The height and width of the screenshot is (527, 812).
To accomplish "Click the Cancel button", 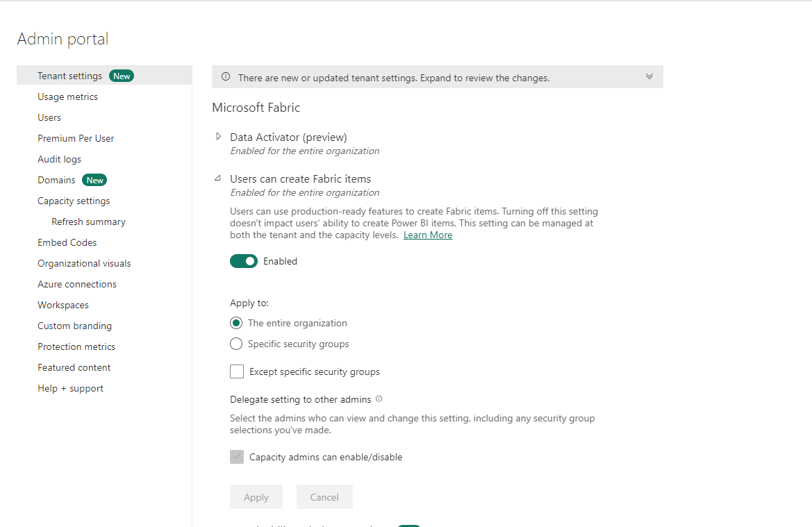I will pyautogui.click(x=324, y=497).
